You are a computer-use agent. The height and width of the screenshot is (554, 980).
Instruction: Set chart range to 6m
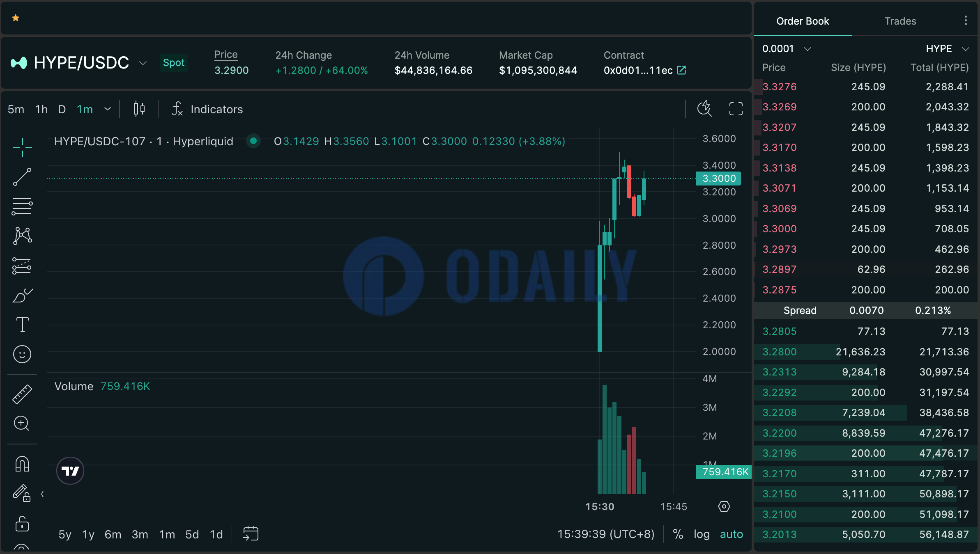coord(113,534)
